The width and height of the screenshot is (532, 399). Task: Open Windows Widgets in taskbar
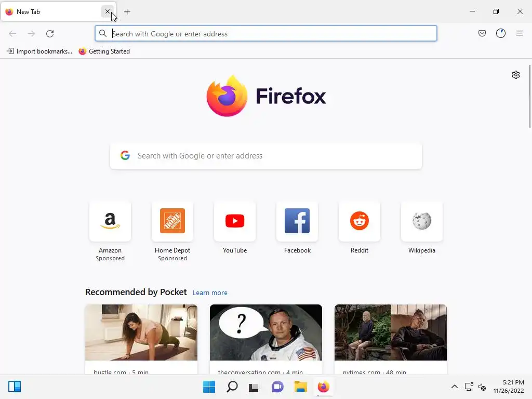tap(15, 387)
